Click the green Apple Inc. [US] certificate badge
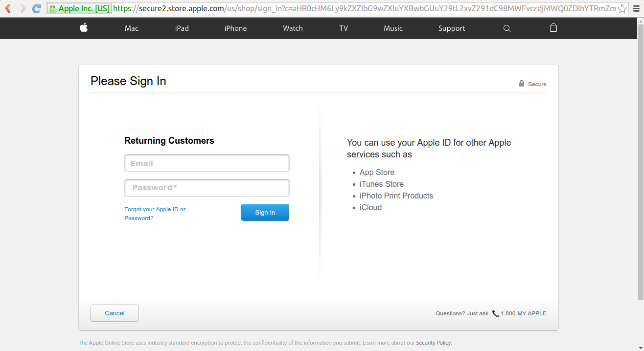Screen dimensions: 644x351 79,8
